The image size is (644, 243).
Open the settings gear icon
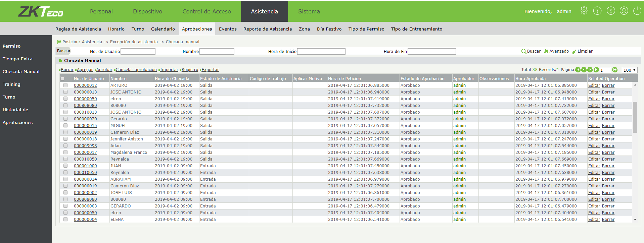pos(584,11)
